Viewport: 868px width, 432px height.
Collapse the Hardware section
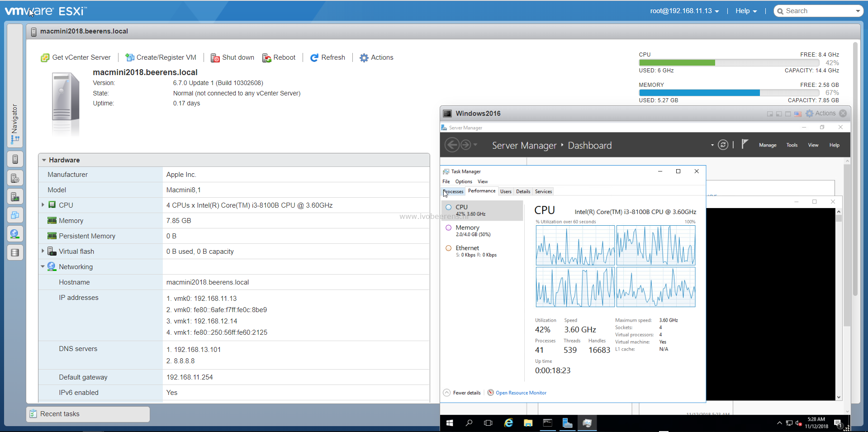point(44,160)
